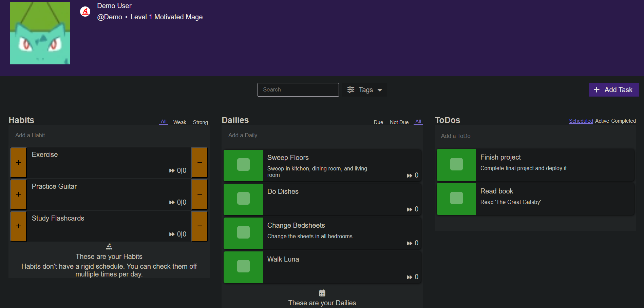Image resolution: width=644 pixels, height=308 pixels.
Task: Show Active todos
Action: 602,121
